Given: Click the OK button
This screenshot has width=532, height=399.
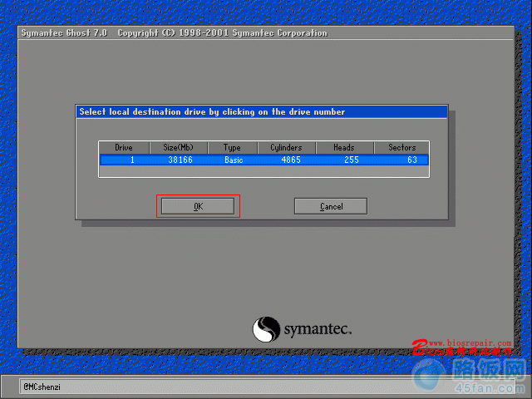Looking at the screenshot, I should tap(198, 206).
